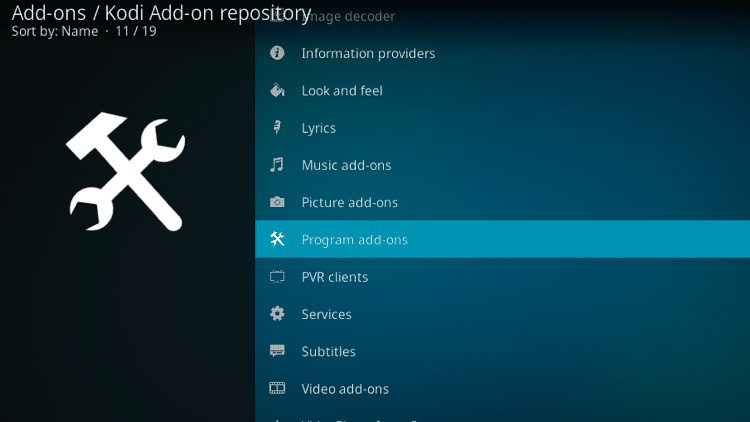Click the Picture add-ons camera icon
This screenshot has height=422, width=750.
278,203
